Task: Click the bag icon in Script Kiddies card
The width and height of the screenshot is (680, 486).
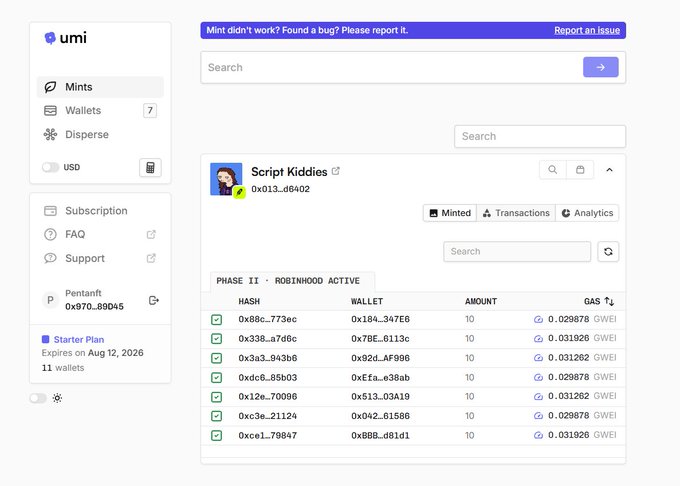Action: 580,170
